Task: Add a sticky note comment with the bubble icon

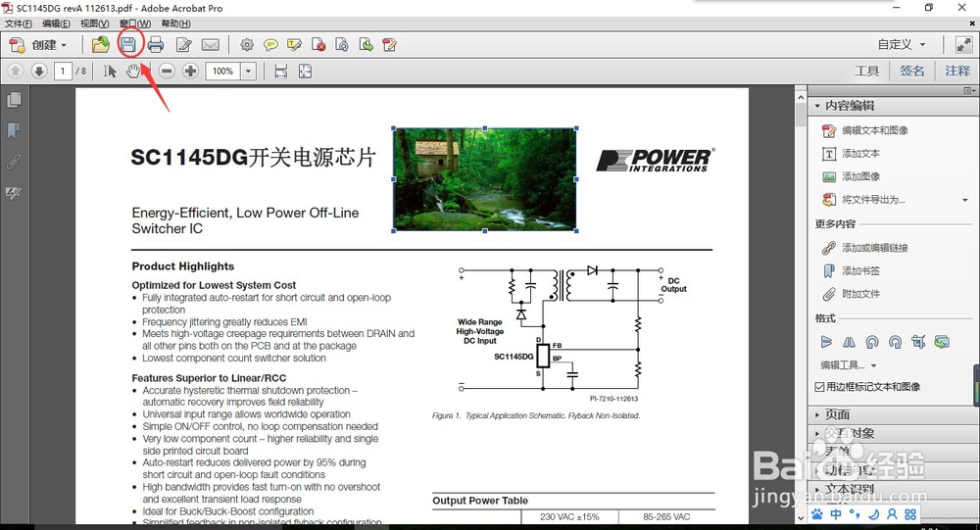Action: pos(270,45)
